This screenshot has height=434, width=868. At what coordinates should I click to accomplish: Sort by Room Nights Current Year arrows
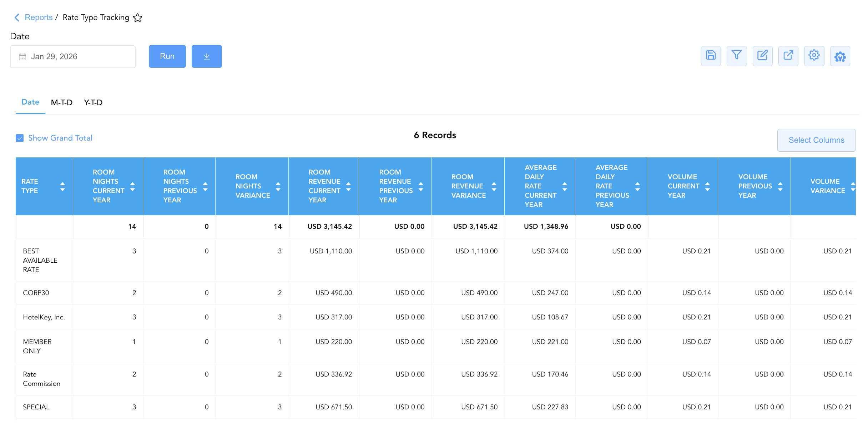pyautogui.click(x=132, y=186)
